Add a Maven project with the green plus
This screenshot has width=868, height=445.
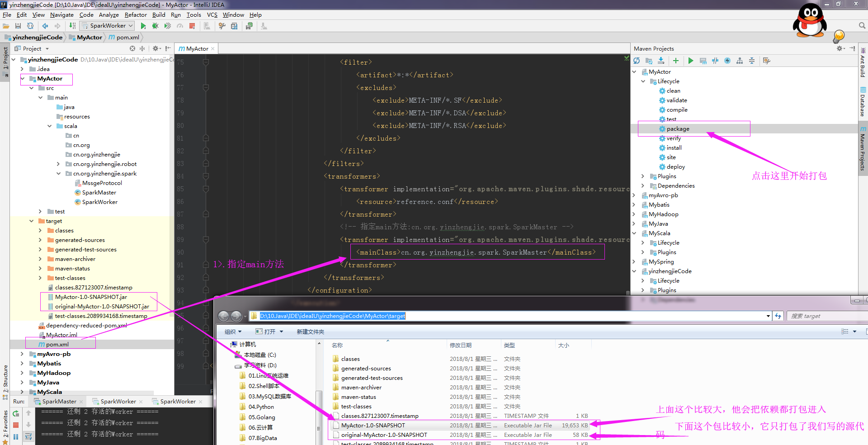(676, 61)
